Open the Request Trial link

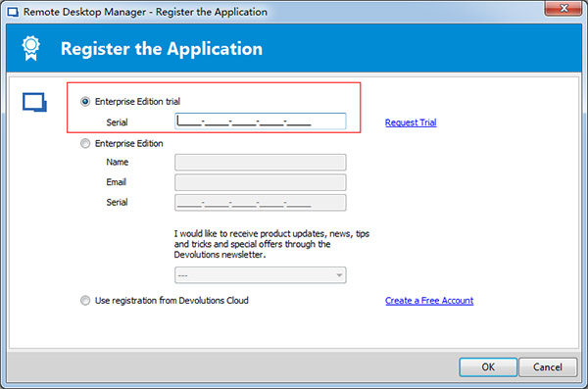point(411,122)
